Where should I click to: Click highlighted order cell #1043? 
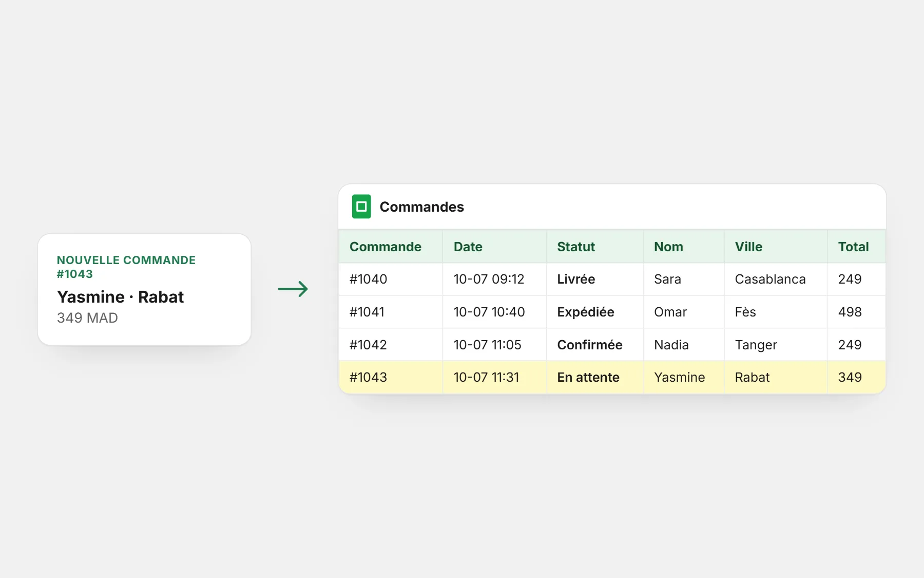click(391, 377)
